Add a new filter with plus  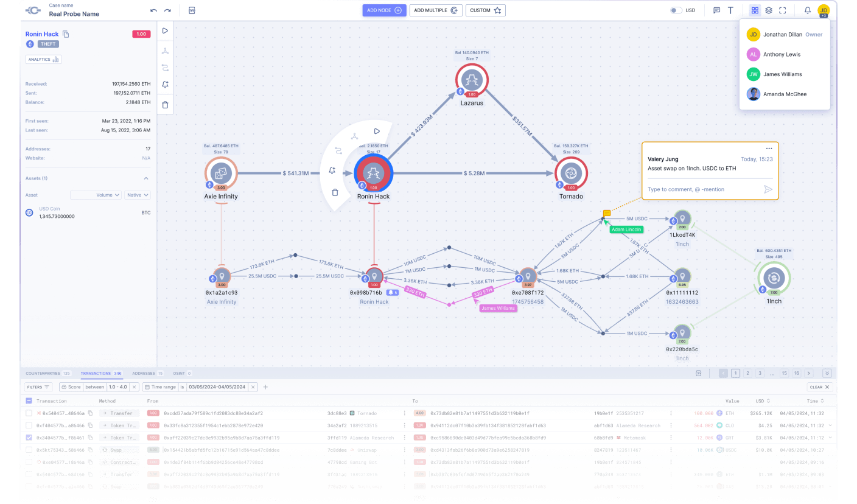click(265, 387)
